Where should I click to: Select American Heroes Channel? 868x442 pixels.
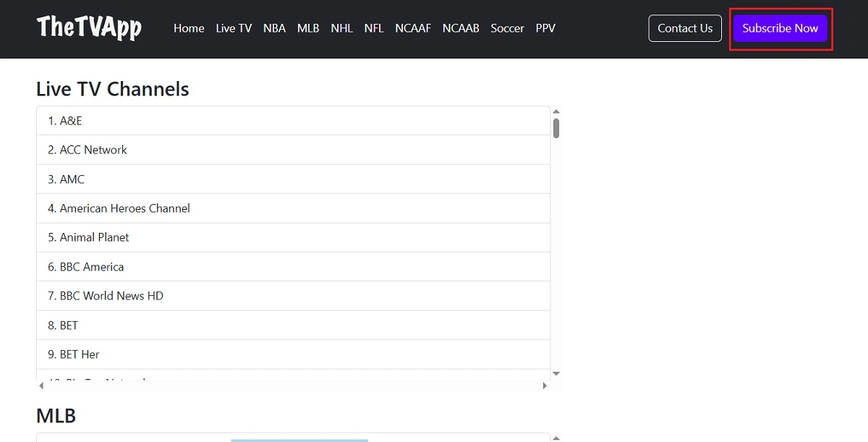pos(293,208)
